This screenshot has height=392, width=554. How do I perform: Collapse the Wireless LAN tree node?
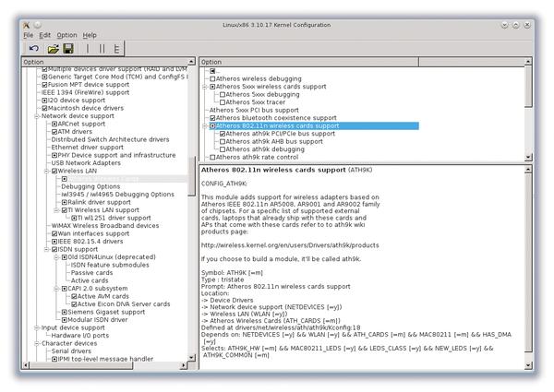click(x=47, y=171)
